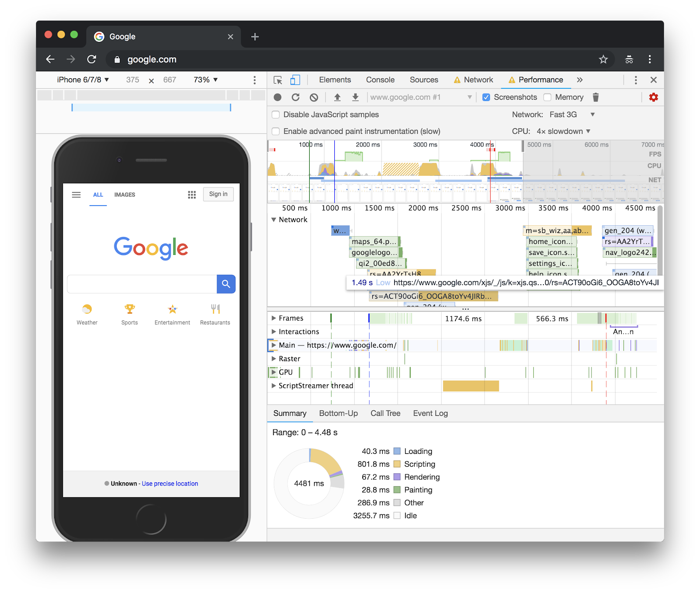Switch to the Bottom-Up tab
Image resolution: width=700 pixels, height=593 pixels.
pos(338,413)
